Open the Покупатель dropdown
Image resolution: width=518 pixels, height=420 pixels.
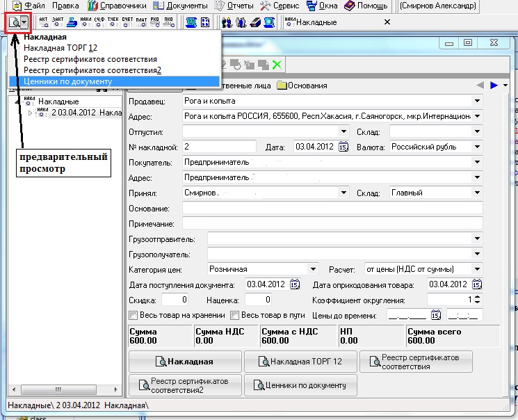[477, 162]
